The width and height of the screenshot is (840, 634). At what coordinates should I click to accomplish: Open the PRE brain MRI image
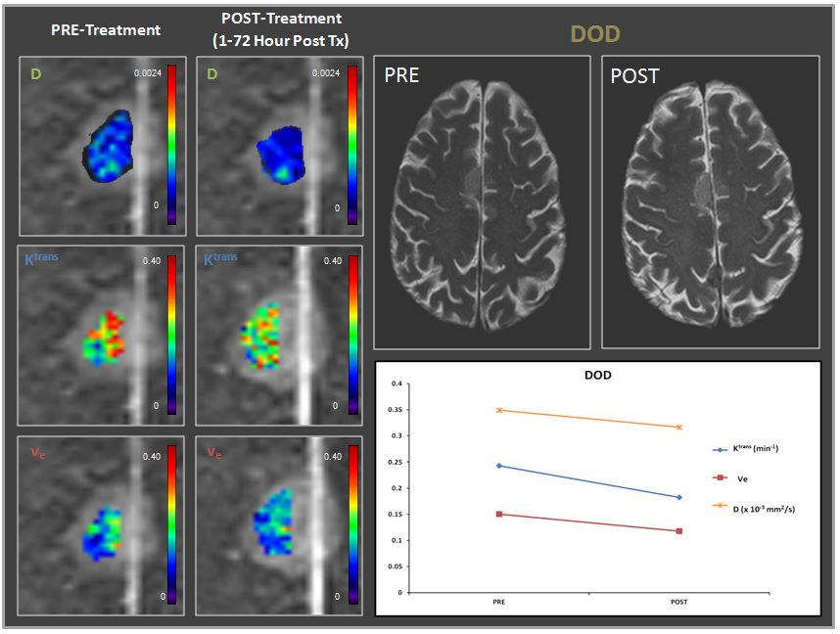pyautogui.click(x=482, y=202)
